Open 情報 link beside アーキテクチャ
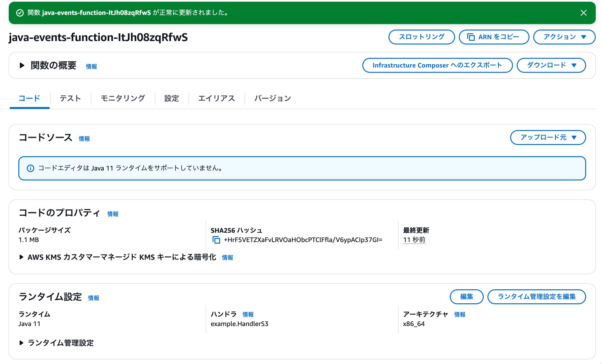 click(x=460, y=315)
